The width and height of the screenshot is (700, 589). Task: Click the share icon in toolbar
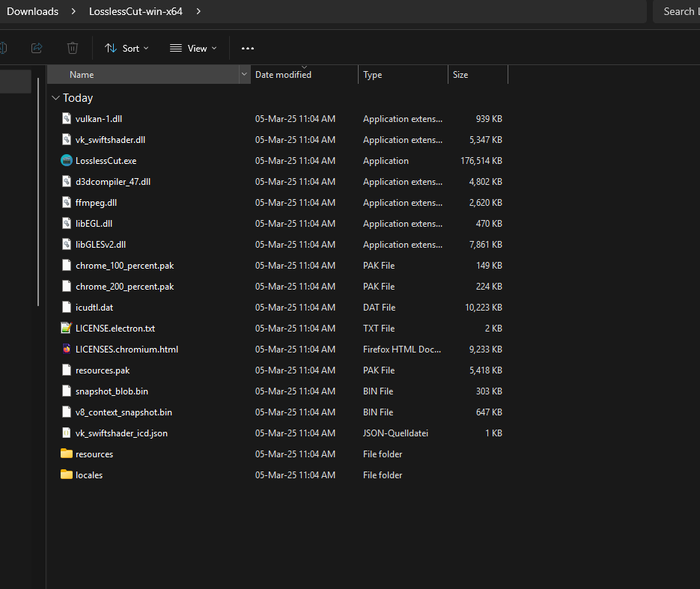tap(37, 48)
